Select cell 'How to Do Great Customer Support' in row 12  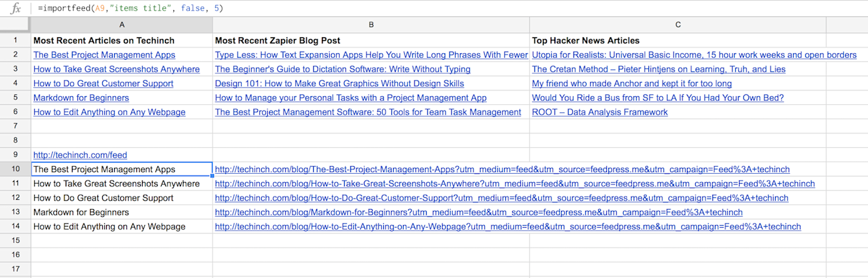point(122,198)
